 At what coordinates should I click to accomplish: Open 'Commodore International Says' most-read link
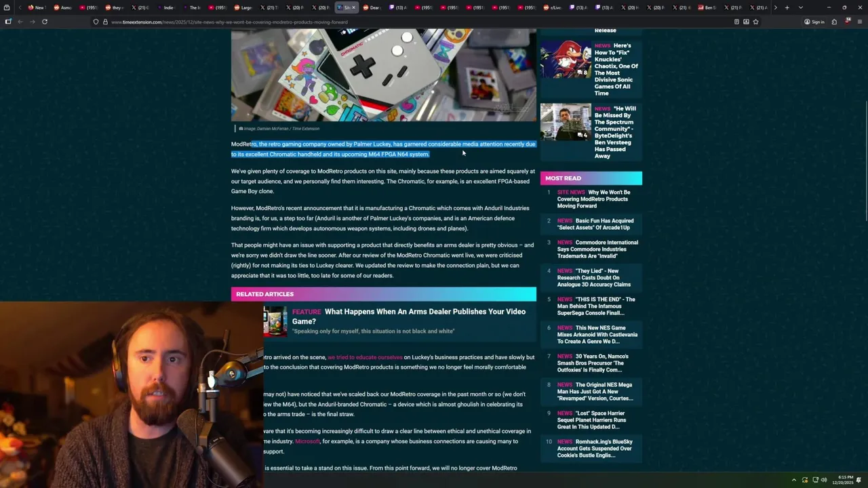[597, 249]
